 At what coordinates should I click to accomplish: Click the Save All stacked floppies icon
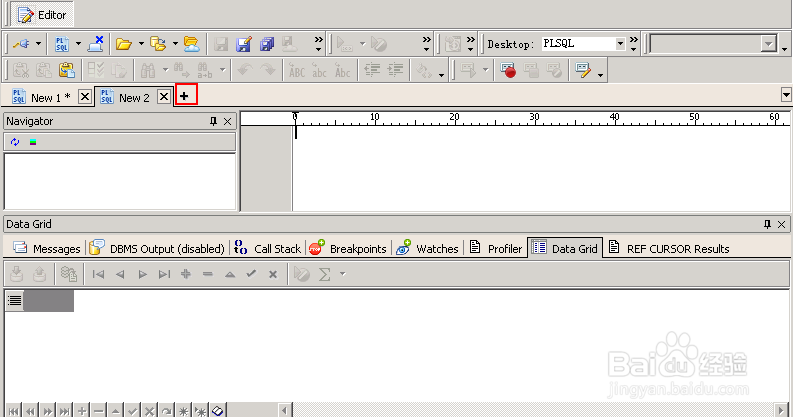(267, 44)
